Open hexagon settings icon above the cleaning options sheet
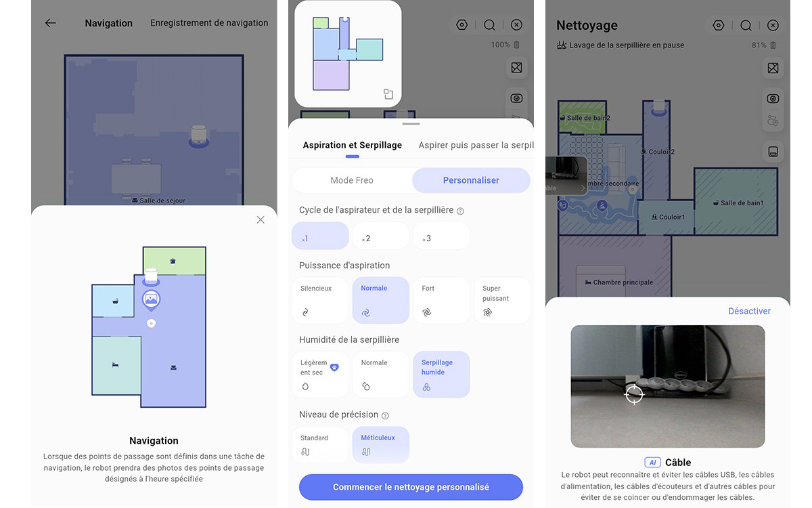Image resolution: width=812 pixels, height=508 pixels. pos(462,25)
